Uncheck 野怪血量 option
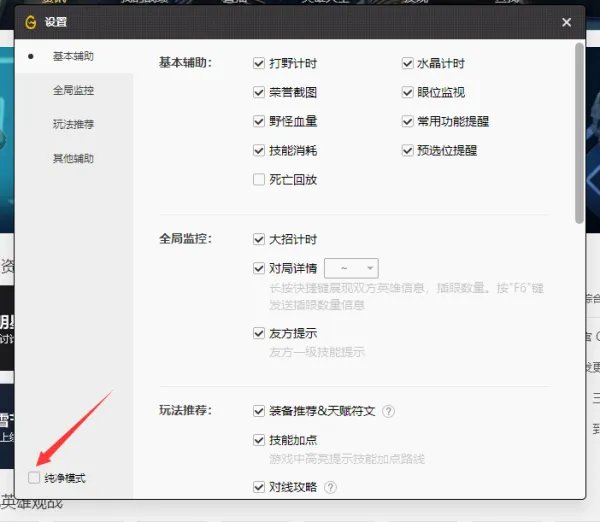The height and width of the screenshot is (522, 600). [259, 121]
